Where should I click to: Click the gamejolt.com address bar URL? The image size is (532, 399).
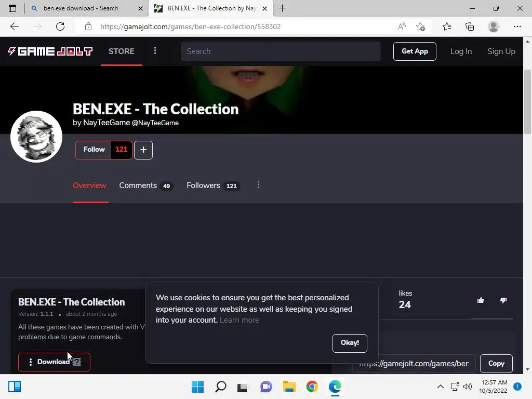[x=190, y=26]
